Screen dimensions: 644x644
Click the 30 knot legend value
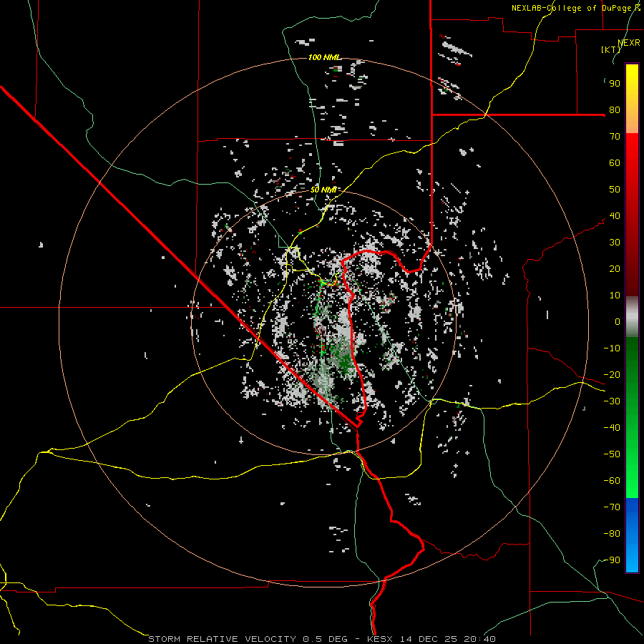[x=615, y=243]
